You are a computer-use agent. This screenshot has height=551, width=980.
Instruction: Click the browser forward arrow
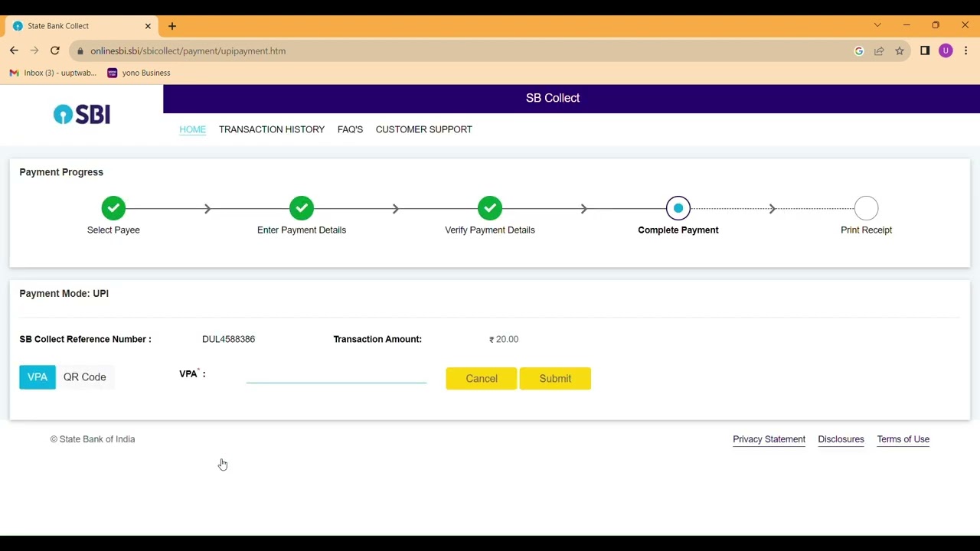coord(34,51)
